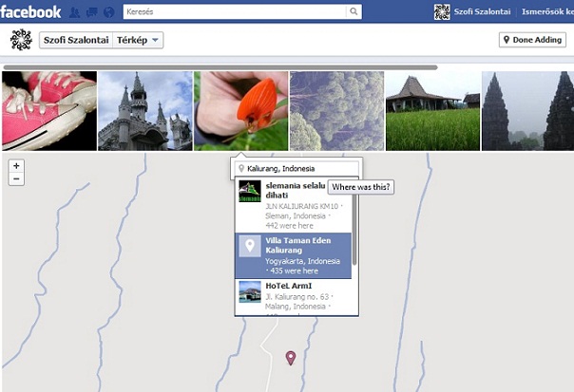Open friend requests icon

click(x=75, y=12)
